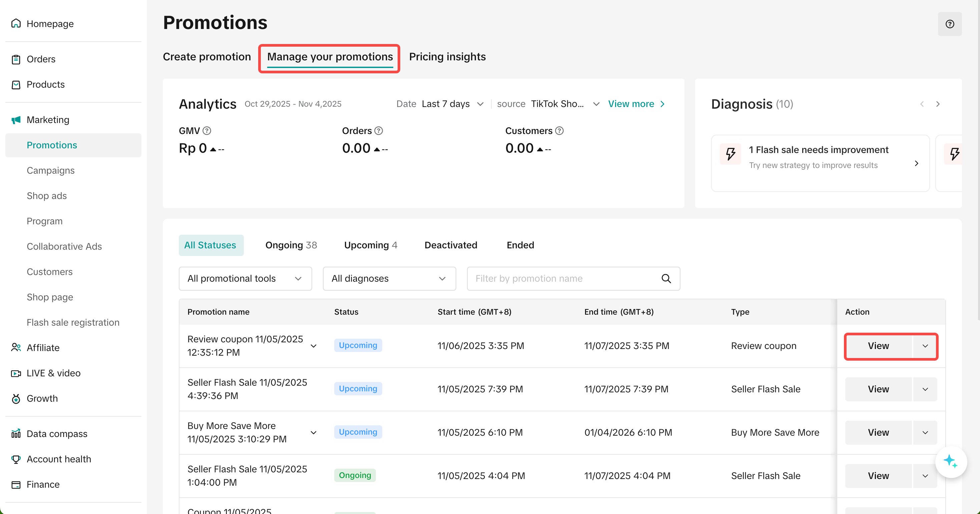Screen dimensions: 980x514
Task: Select the Ongoing status tab
Action: pos(291,245)
